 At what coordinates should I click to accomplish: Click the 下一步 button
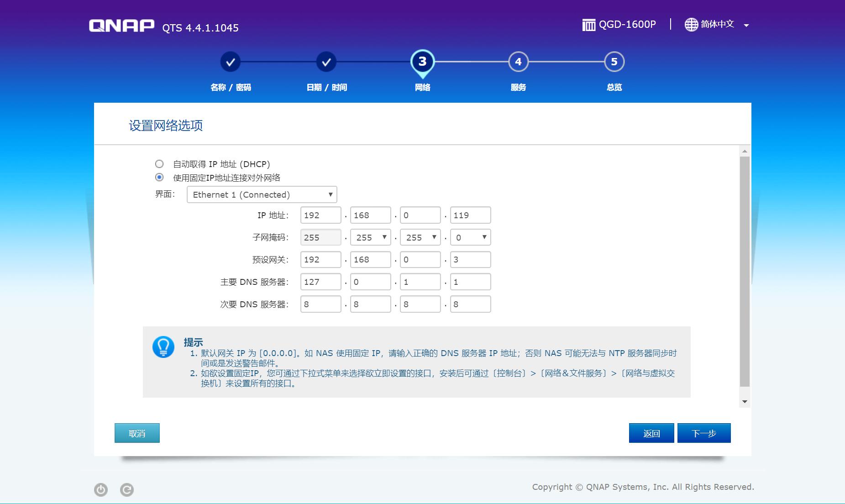click(704, 433)
